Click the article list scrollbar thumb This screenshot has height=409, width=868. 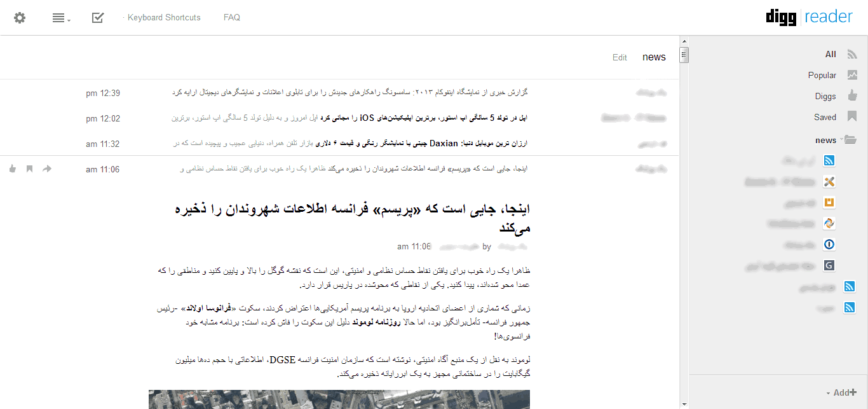click(x=684, y=55)
